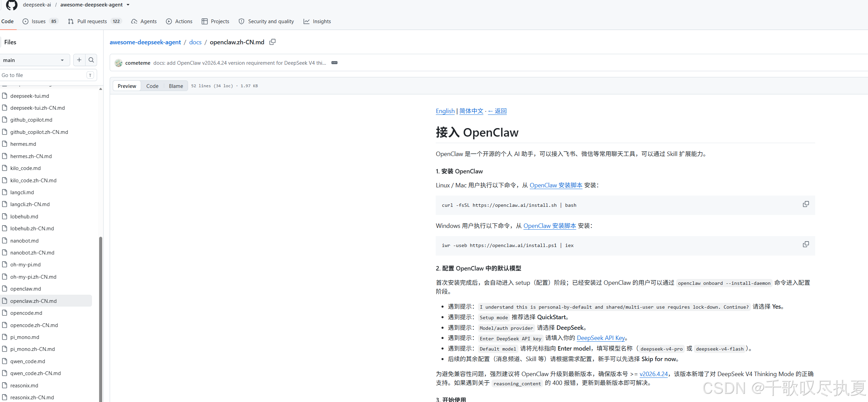Copy the file path with copy icon
868x402 pixels.
tap(273, 42)
